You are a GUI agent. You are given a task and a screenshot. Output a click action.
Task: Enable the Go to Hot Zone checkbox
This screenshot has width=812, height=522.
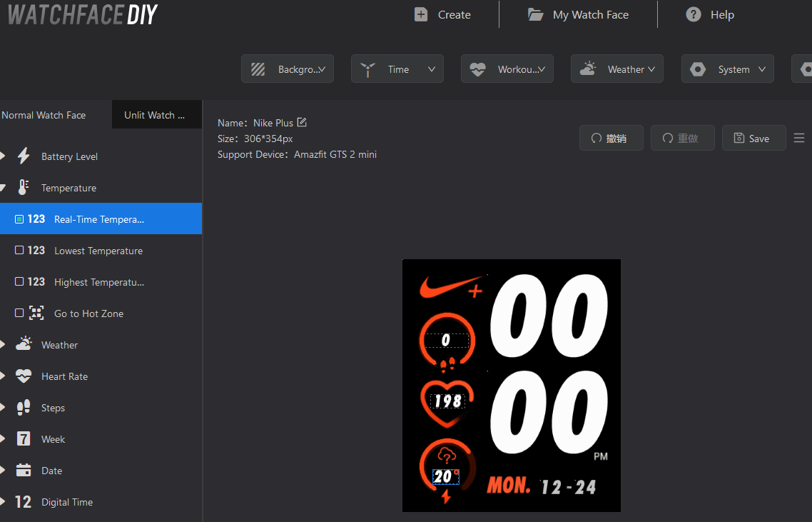pos(19,313)
